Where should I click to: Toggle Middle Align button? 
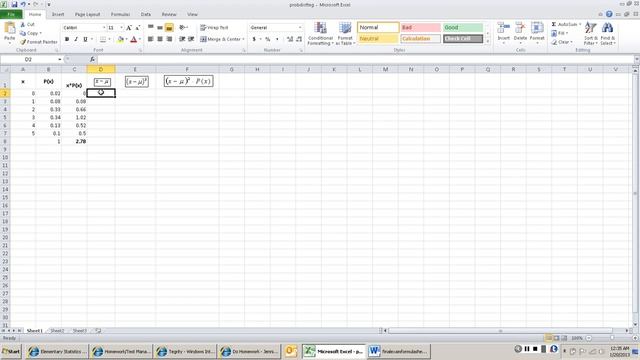point(160,27)
